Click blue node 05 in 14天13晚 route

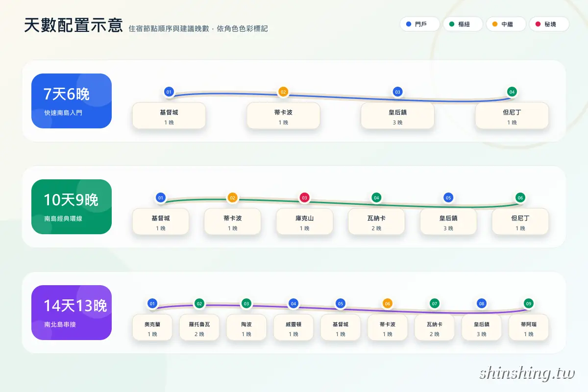click(x=341, y=304)
